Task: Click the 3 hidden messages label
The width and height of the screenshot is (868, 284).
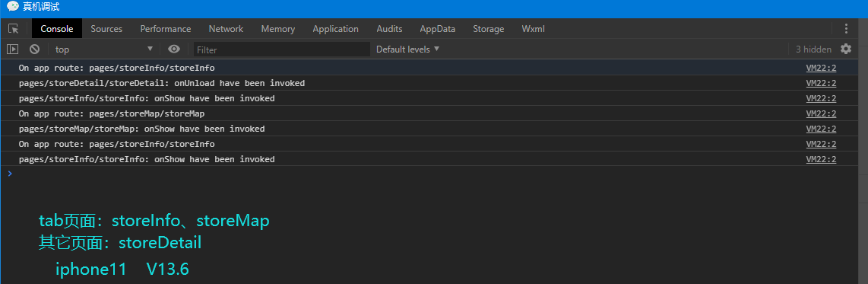Action: 813,49
